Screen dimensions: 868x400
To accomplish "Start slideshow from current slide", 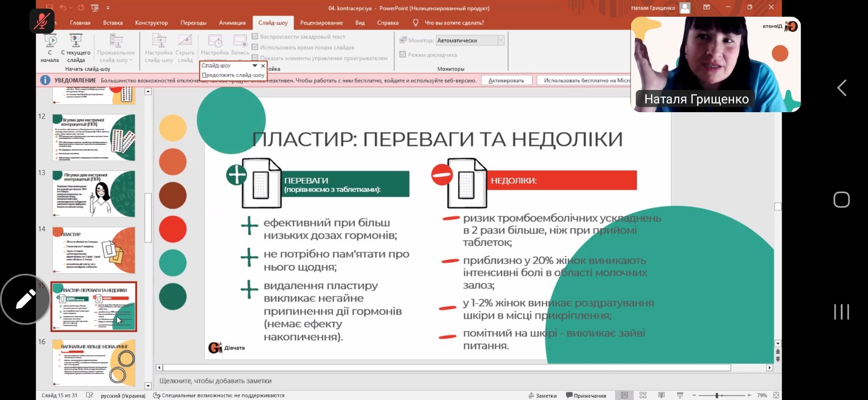I will (76, 48).
